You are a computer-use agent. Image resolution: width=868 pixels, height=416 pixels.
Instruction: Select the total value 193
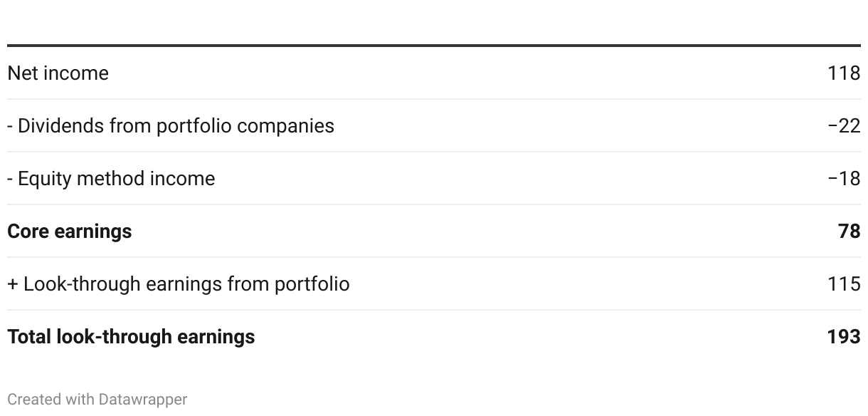[844, 337]
